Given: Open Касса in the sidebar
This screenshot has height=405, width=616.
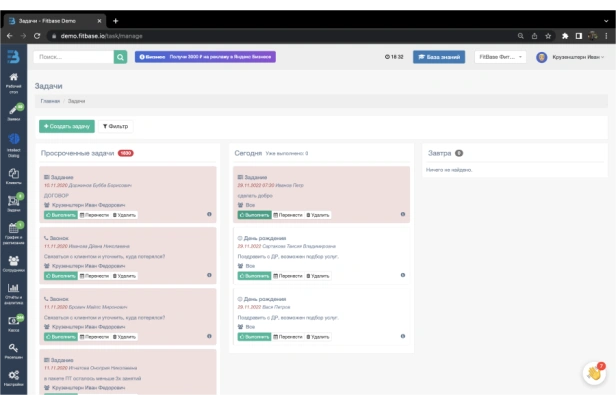Looking at the screenshot, I should pyautogui.click(x=13, y=322).
